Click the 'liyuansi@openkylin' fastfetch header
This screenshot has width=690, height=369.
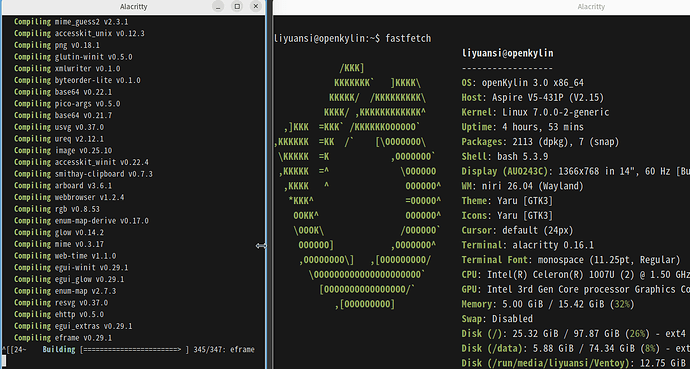click(507, 53)
